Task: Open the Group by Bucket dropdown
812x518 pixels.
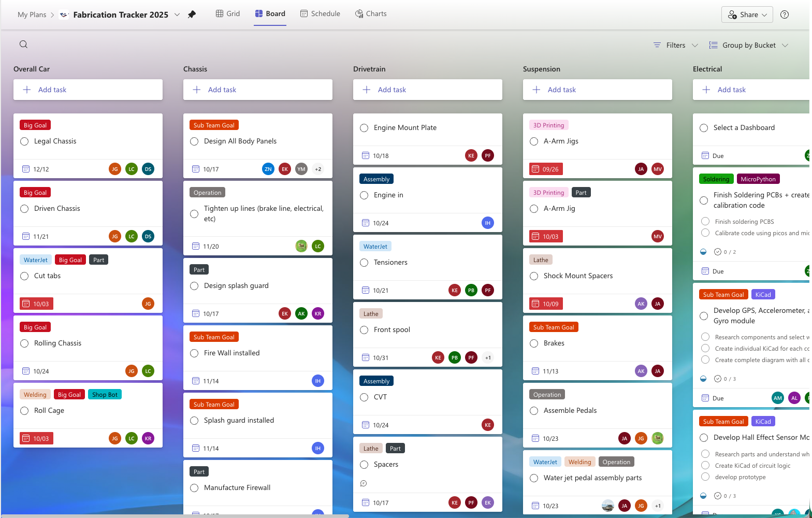Action: (x=748, y=45)
